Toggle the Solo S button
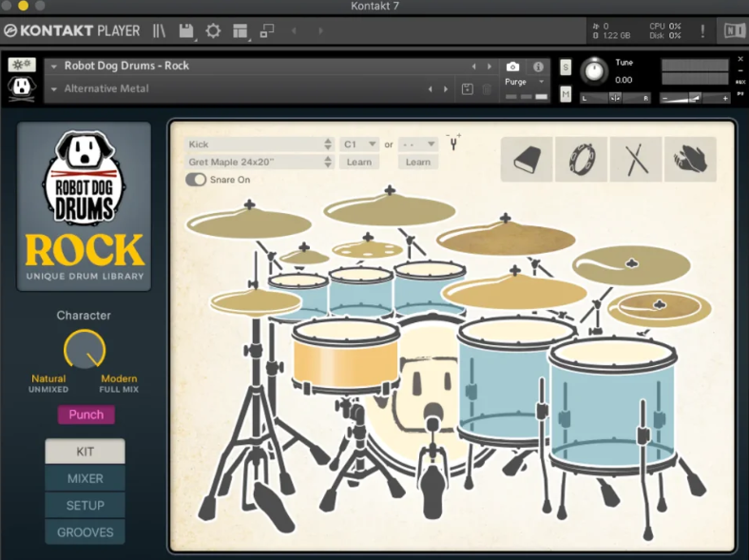 click(566, 68)
